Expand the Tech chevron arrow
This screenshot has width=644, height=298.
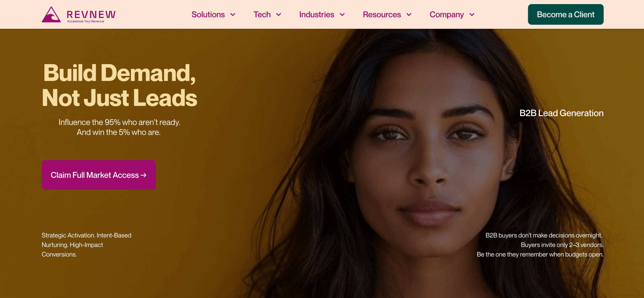(x=278, y=15)
